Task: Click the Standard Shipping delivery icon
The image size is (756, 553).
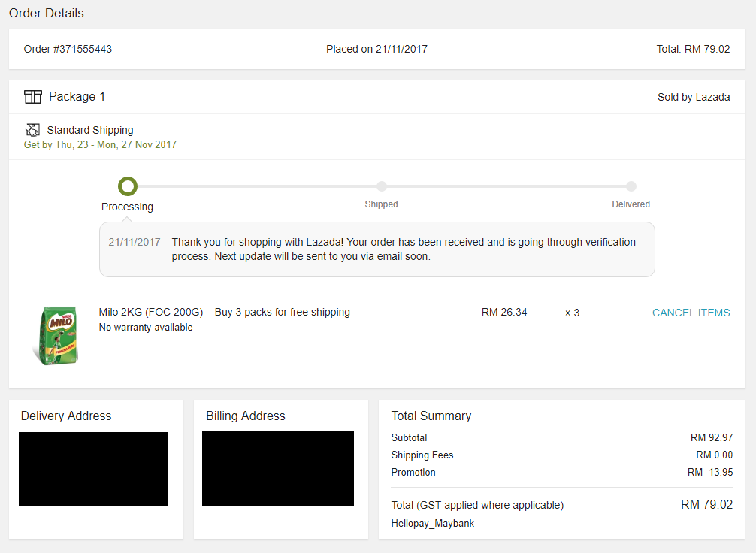Action: click(32, 130)
